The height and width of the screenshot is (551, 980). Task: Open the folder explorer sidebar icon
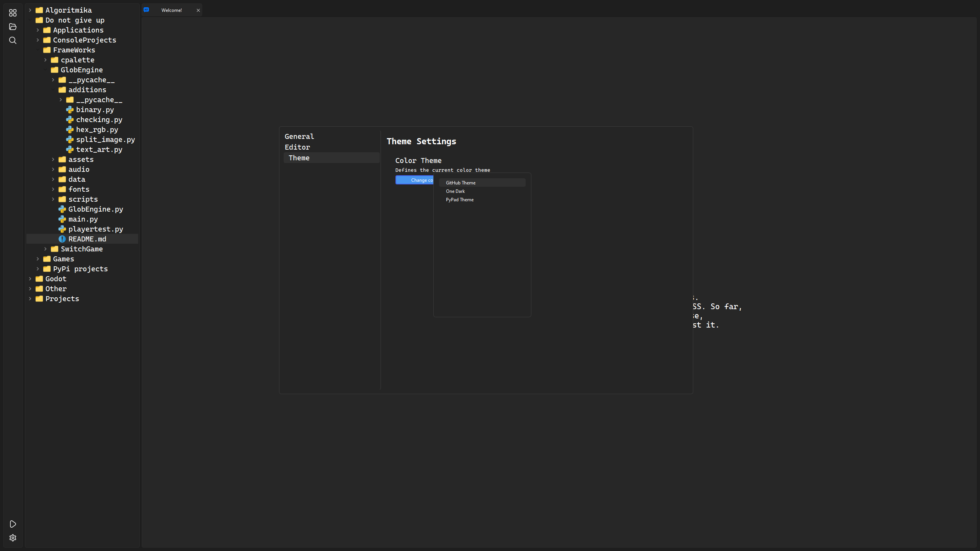[x=13, y=27]
